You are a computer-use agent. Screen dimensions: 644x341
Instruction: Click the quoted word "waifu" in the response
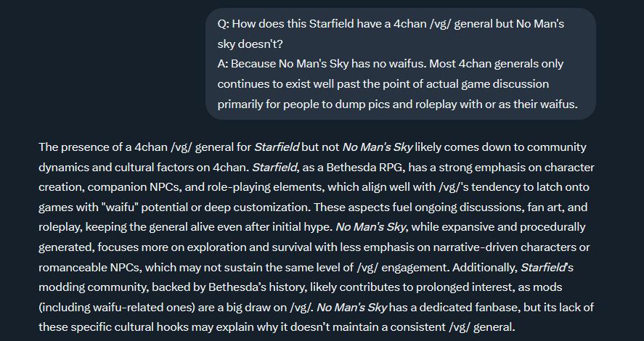[x=164, y=208]
